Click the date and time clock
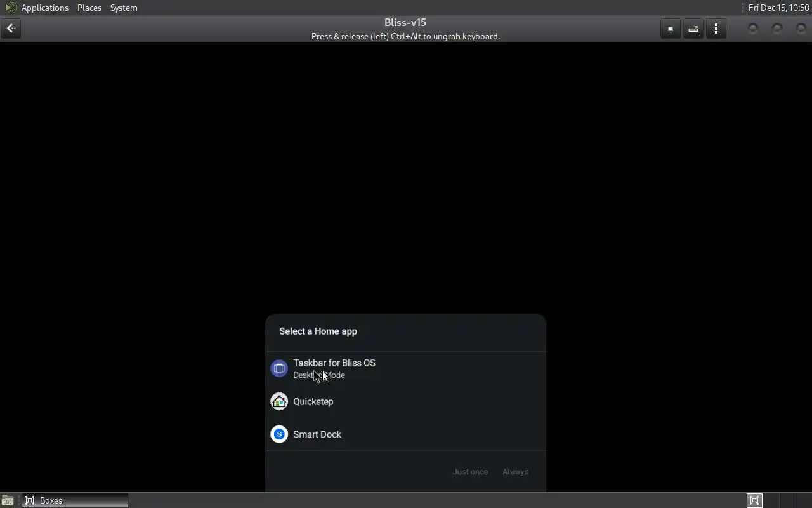The width and height of the screenshot is (812, 508). point(778,8)
